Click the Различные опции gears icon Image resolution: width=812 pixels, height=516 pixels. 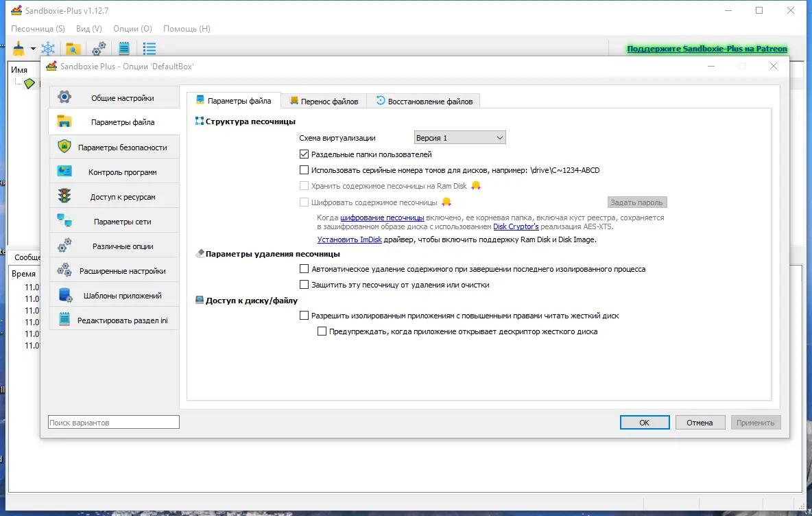click(64, 246)
